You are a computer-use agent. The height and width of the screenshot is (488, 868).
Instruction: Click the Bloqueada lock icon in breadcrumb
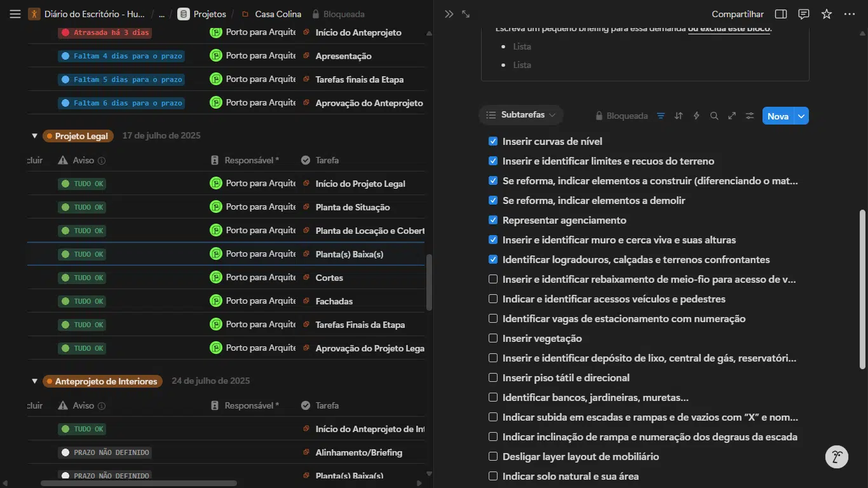point(316,14)
